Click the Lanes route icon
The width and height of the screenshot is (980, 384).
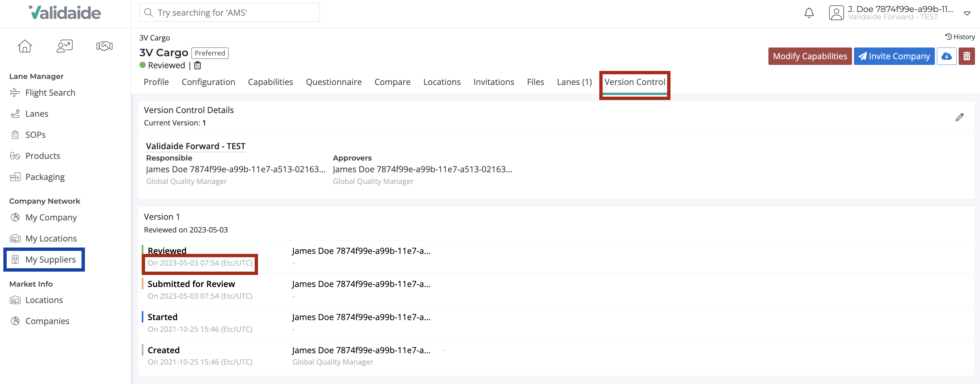[15, 113]
